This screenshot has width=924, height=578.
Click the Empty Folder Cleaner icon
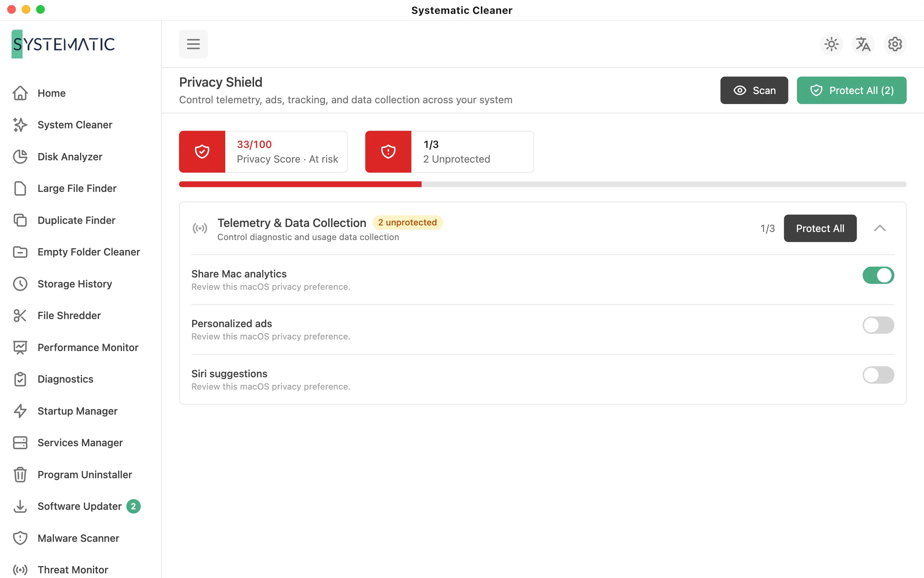(20, 252)
